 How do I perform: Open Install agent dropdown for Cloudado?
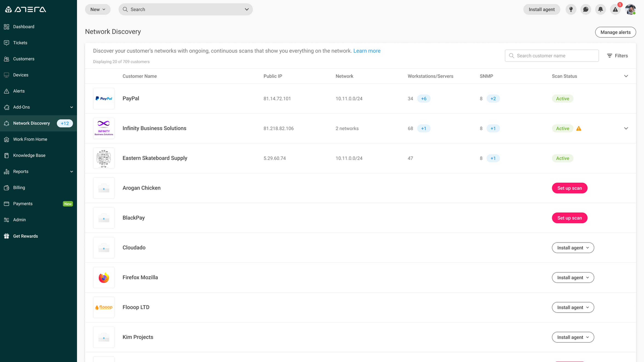[x=573, y=248]
